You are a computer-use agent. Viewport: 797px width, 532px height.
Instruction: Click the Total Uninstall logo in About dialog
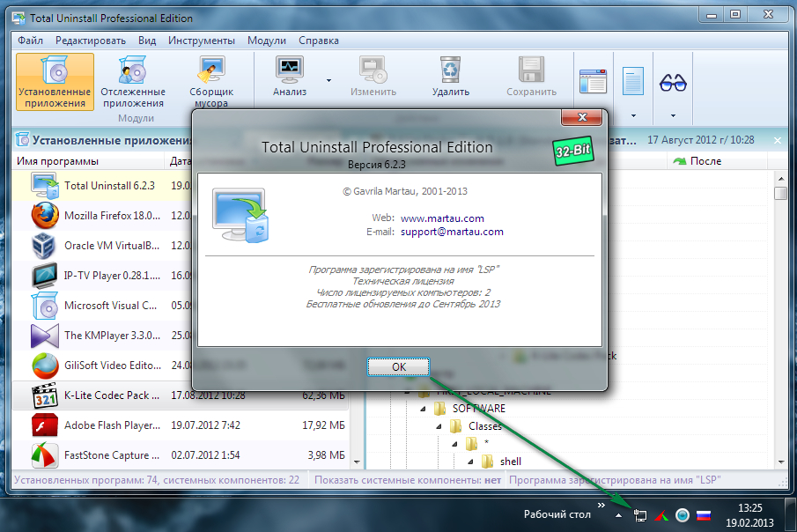coord(240,215)
